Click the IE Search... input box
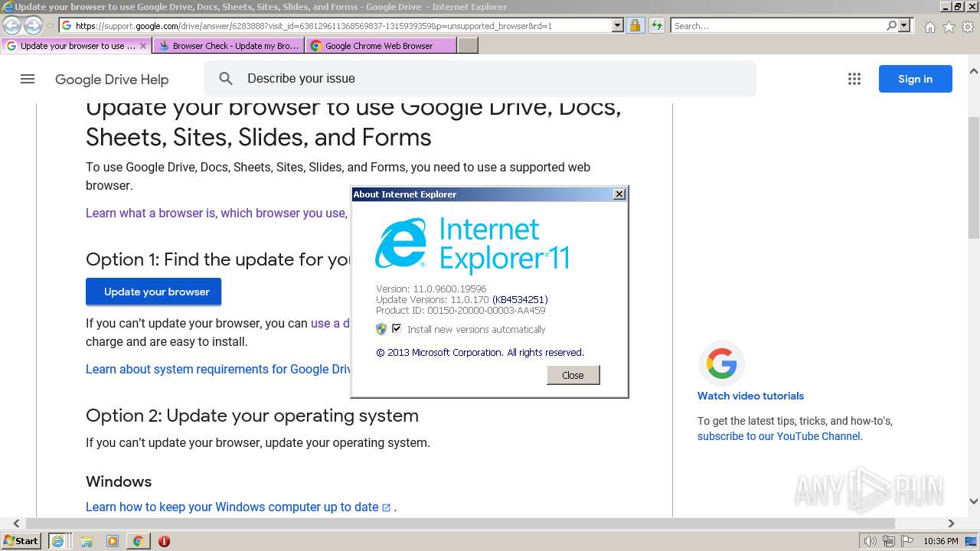The height and width of the screenshot is (551, 980). 778,26
